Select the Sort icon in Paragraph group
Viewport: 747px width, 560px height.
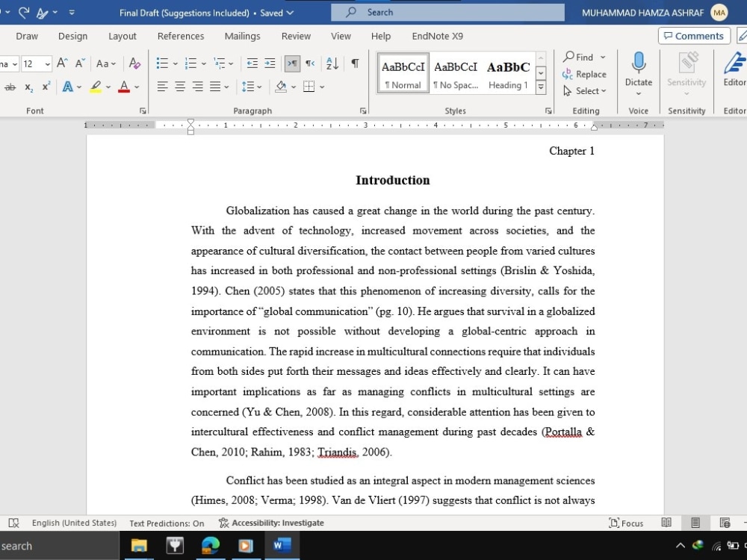[x=332, y=64]
